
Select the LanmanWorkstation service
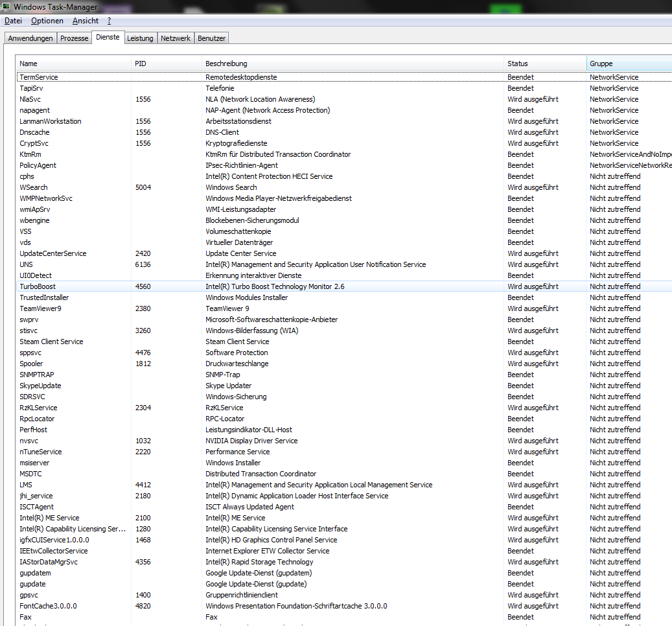(344, 121)
